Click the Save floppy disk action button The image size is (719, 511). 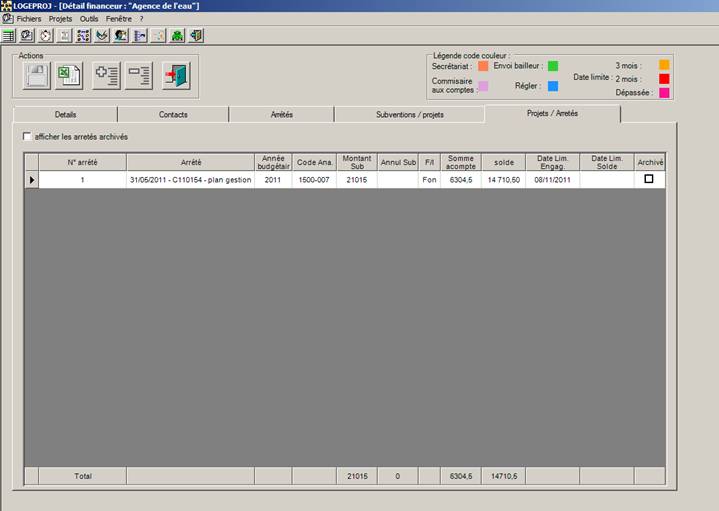pyautogui.click(x=37, y=76)
